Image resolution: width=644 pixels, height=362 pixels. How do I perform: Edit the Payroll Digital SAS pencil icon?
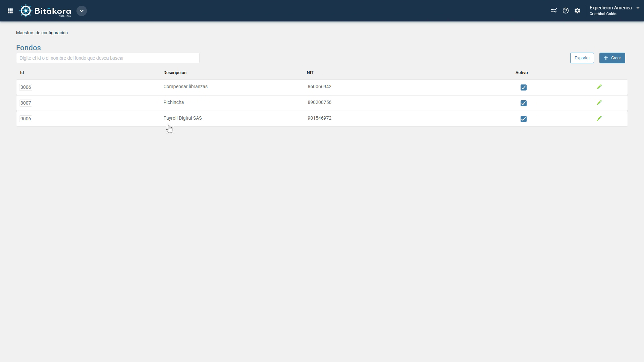[x=599, y=119]
